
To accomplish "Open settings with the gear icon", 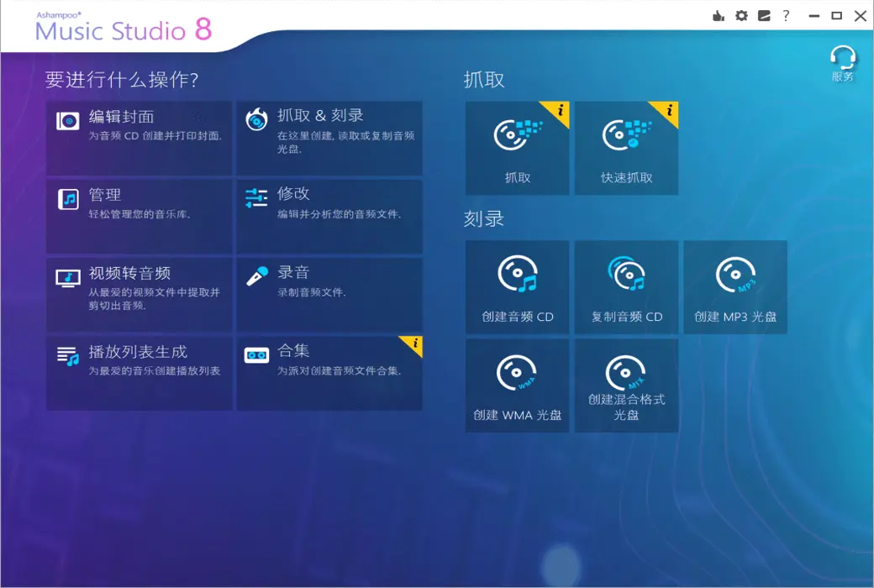I will 741,16.
